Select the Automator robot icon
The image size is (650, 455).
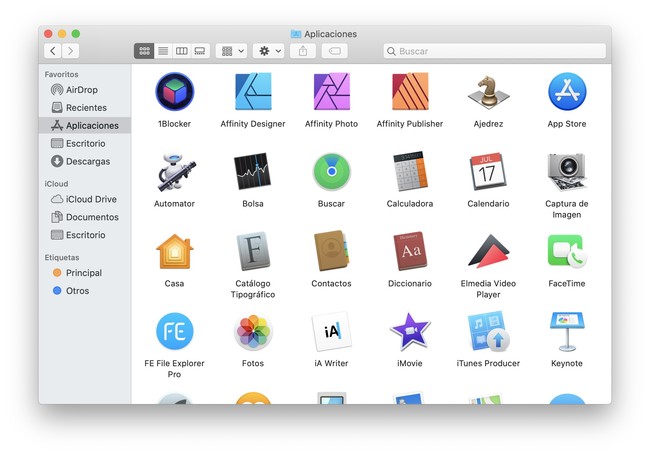point(176,172)
